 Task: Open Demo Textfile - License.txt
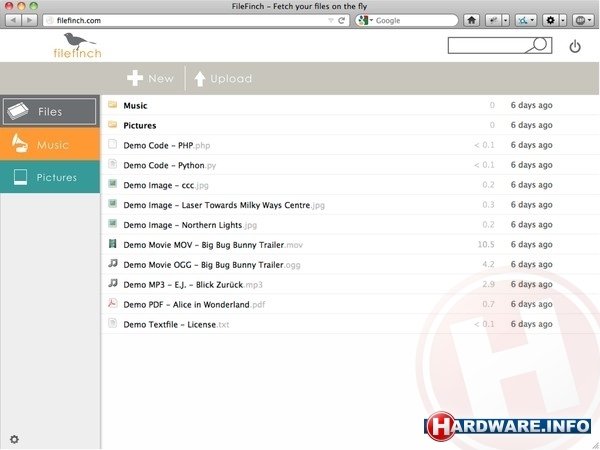[x=176, y=324]
